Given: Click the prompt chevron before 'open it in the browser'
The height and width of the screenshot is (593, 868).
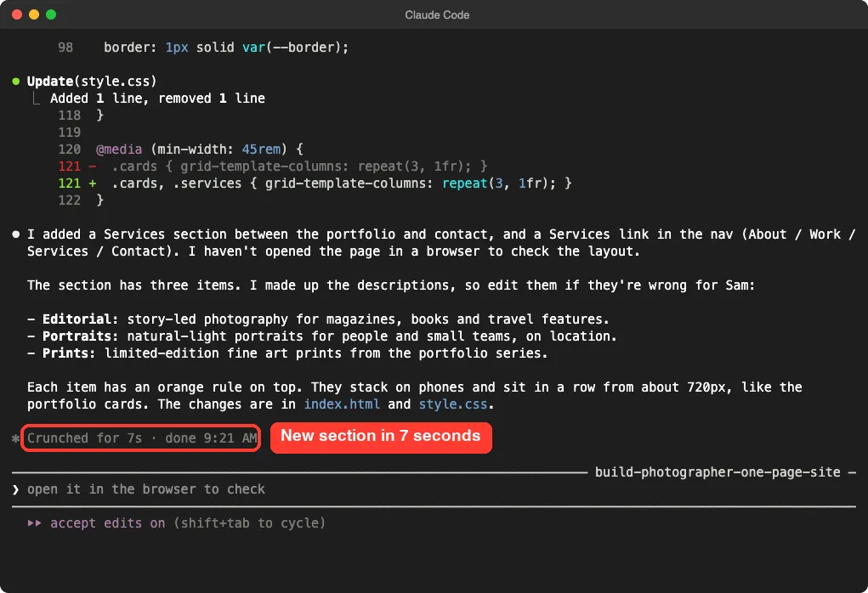Looking at the screenshot, I should click(x=15, y=489).
